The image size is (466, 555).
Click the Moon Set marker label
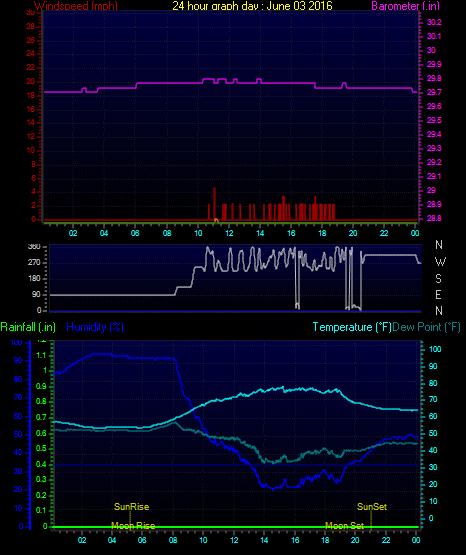tap(344, 526)
